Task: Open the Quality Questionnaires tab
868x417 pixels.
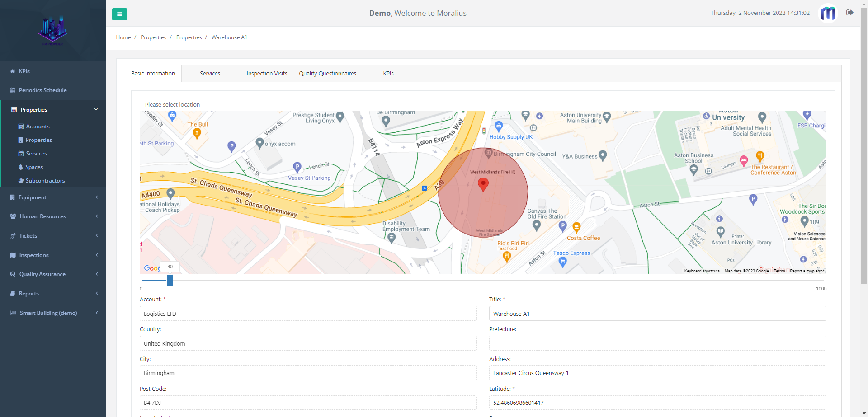Action: (x=327, y=74)
